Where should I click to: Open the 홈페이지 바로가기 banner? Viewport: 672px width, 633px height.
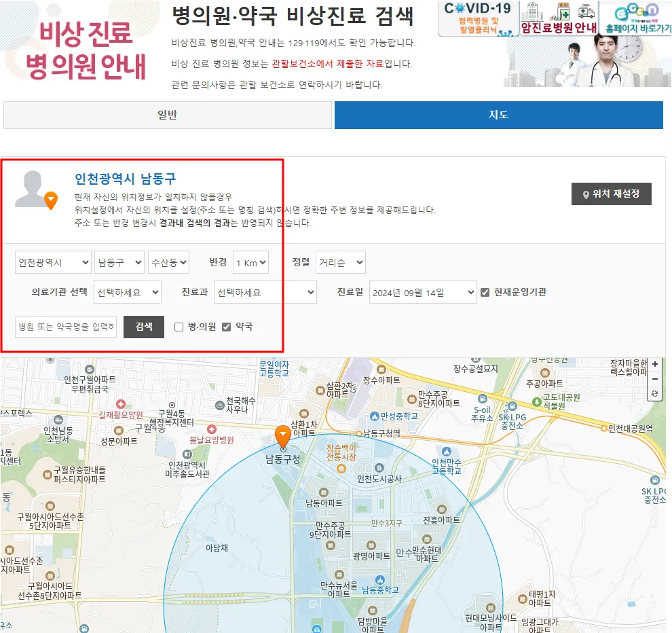point(636,18)
